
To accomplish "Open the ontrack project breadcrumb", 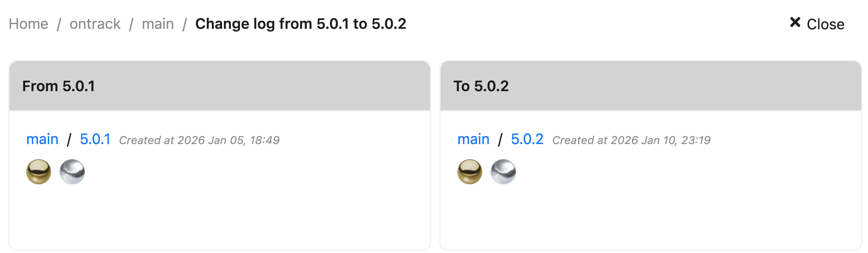I will pyautogui.click(x=95, y=24).
